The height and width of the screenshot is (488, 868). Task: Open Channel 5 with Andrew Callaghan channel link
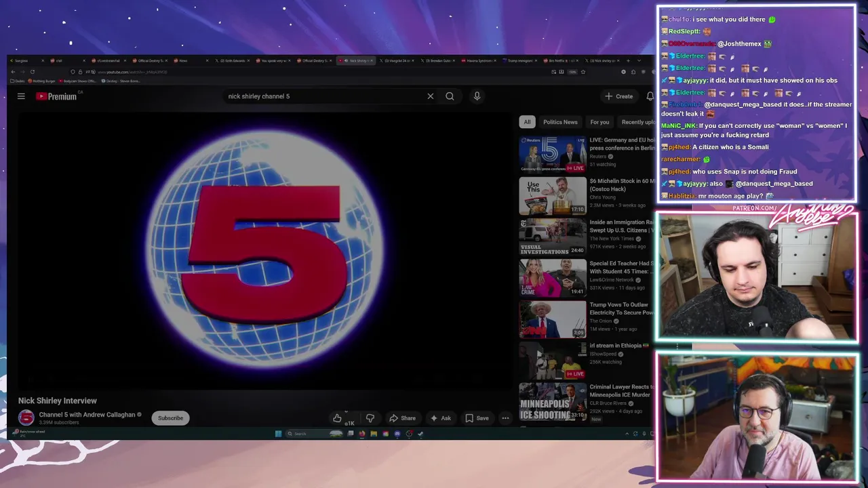[87, 415]
